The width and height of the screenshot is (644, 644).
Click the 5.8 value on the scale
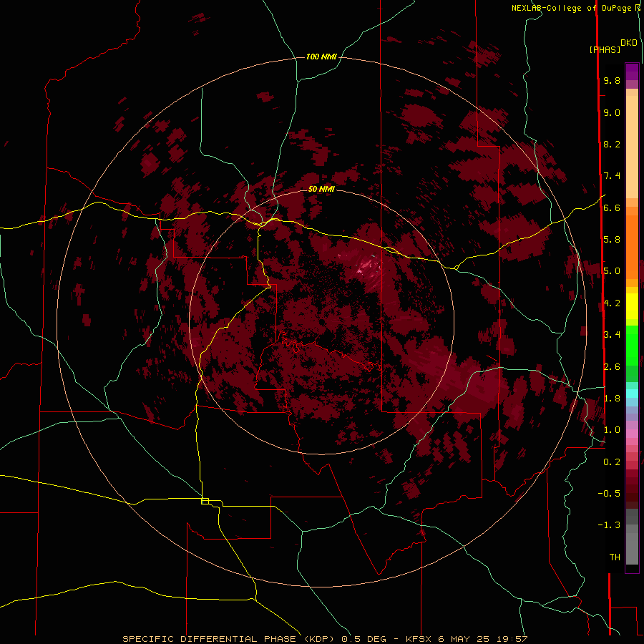point(612,240)
